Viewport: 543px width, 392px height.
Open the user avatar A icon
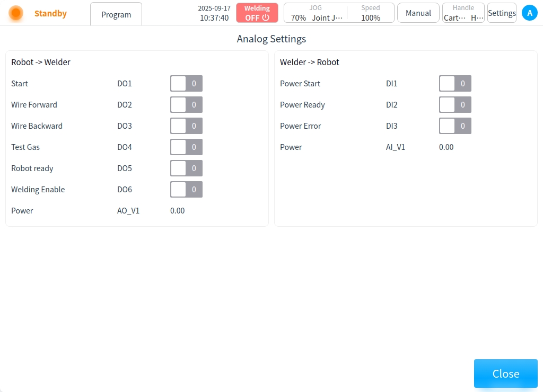point(529,13)
